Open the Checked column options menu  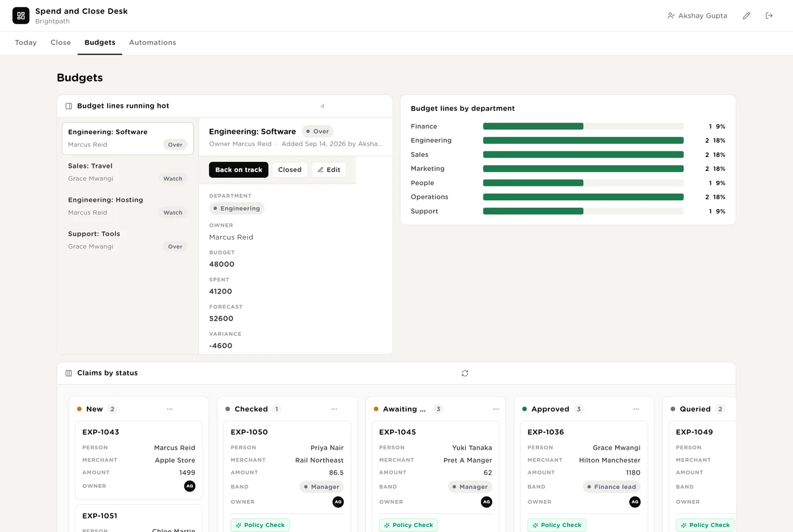pyautogui.click(x=334, y=409)
